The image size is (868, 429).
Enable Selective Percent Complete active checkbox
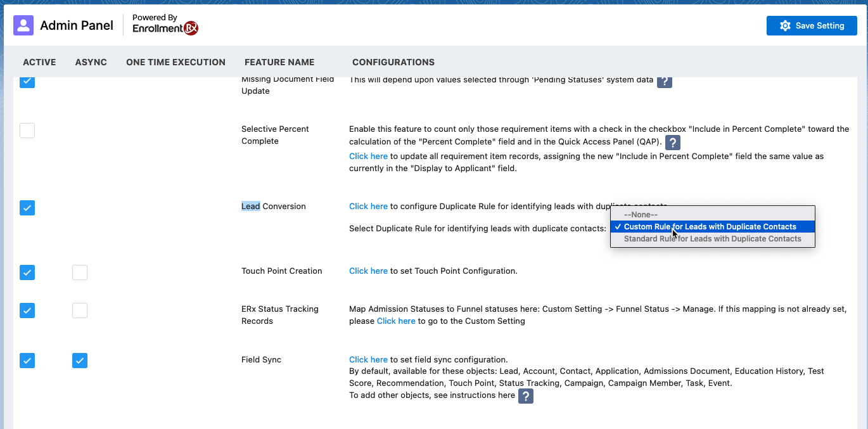click(x=27, y=131)
